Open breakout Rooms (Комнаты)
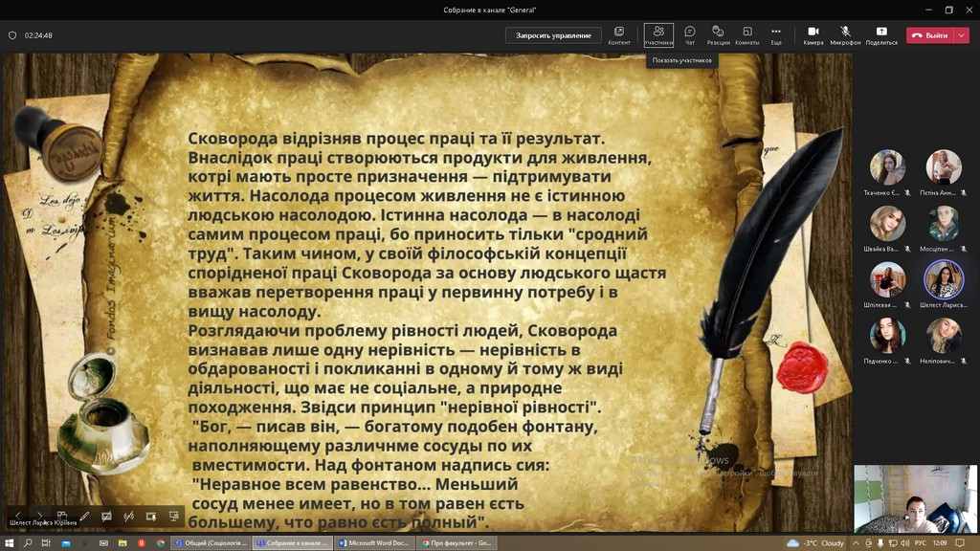This screenshot has width=980, height=551. click(x=746, y=35)
